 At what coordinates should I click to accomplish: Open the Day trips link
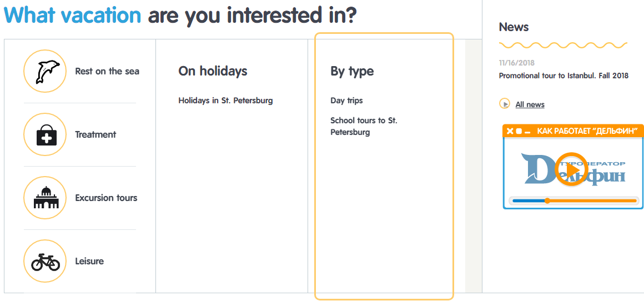(x=346, y=101)
